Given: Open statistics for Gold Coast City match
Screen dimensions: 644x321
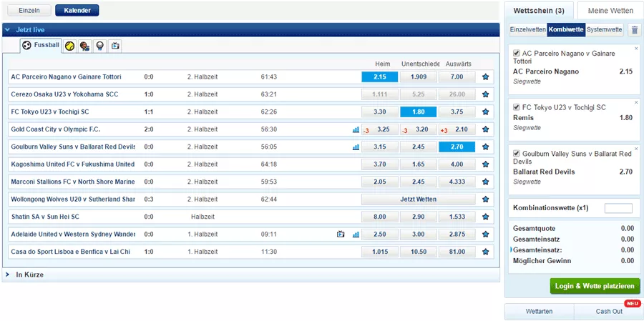Looking at the screenshot, I should point(356,129).
